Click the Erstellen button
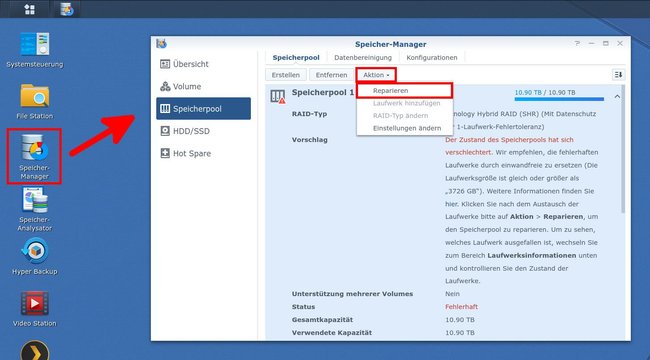This screenshot has width=650, height=360. point(286,75)
